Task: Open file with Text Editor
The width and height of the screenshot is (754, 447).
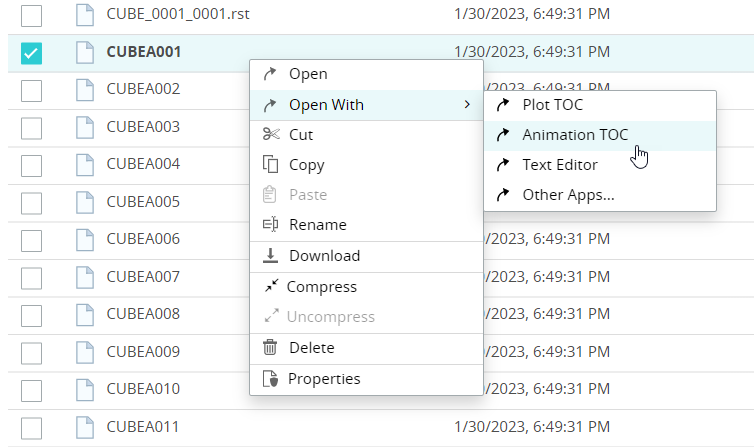Action: (560, 165)
